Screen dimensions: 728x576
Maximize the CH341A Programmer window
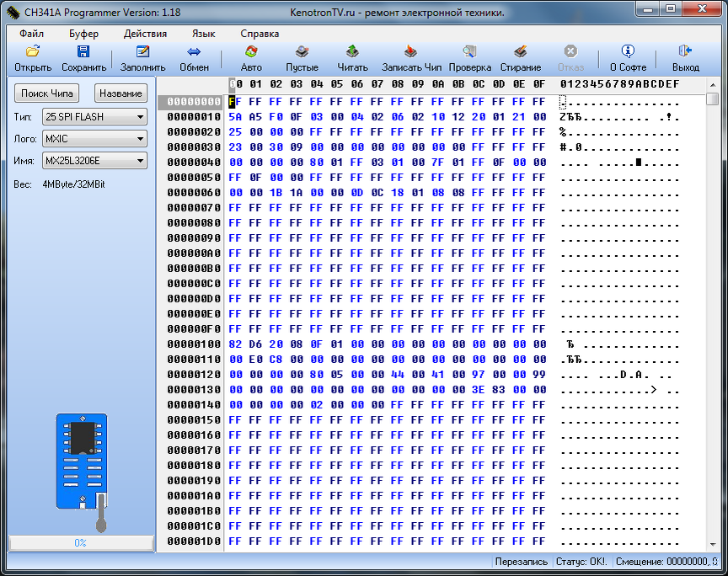point(671,9)
